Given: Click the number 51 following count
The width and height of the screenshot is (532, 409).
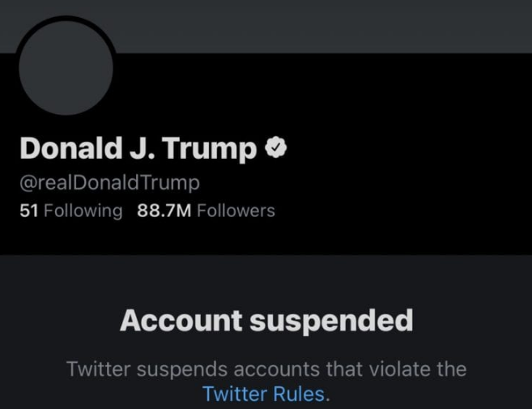Looking at the screenshot, I should [29, 211].
